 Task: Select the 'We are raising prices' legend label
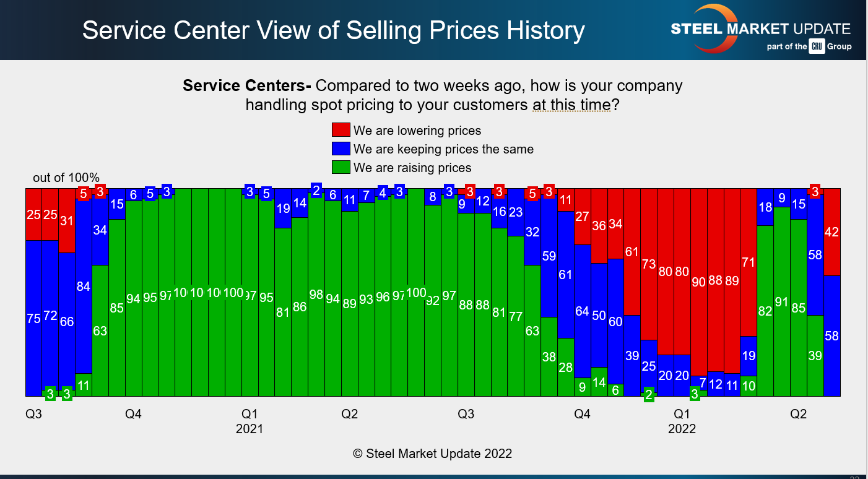[x=412, y=168]
